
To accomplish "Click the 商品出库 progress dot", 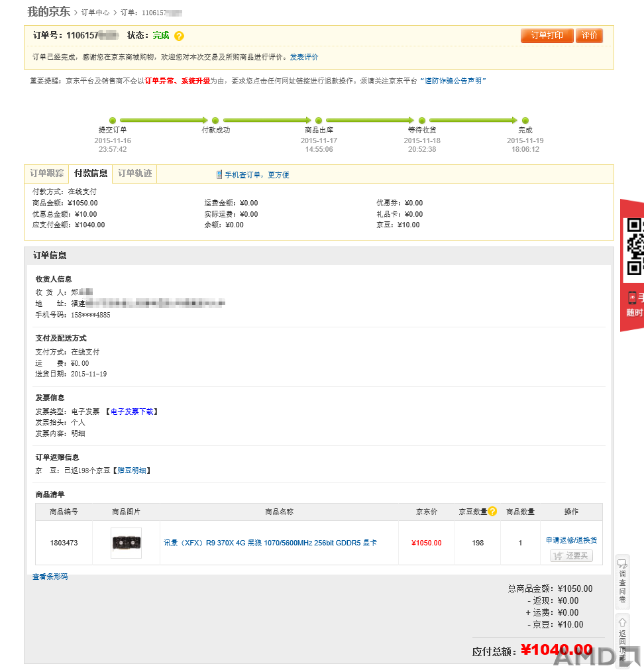I will (319, 121).
